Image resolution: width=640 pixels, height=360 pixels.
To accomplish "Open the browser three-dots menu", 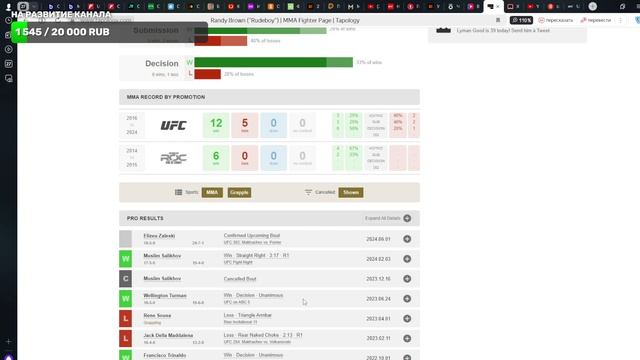I will (620, 20).
